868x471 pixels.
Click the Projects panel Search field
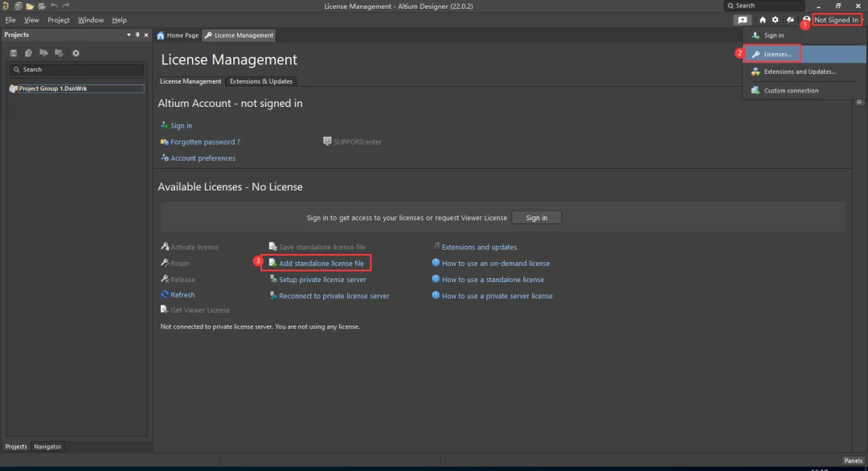tap(76, 70)
